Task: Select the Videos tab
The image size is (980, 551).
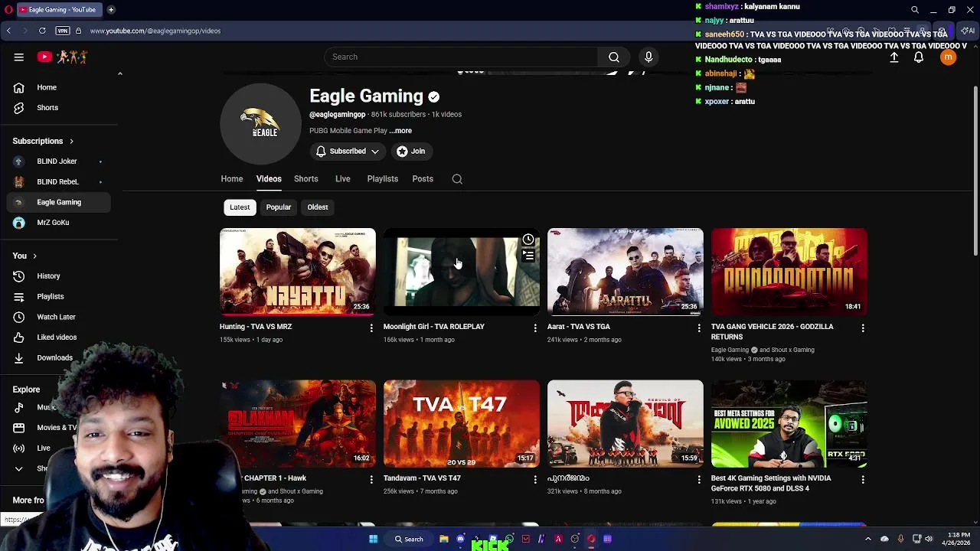Action: (x=269, y=179)
